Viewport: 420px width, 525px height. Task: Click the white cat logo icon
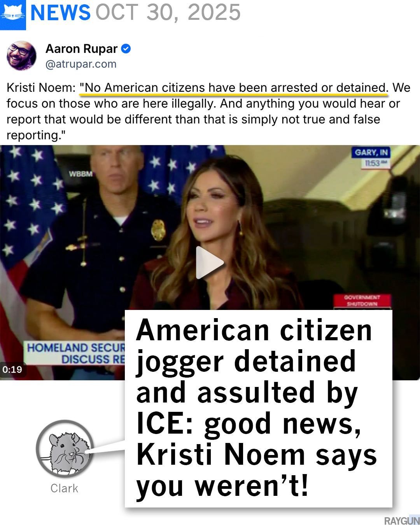pos(13,15)
